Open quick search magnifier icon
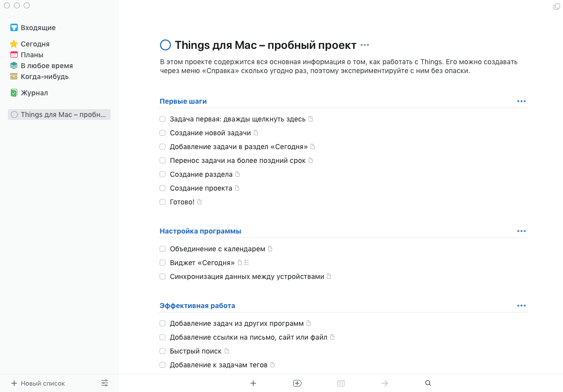The width and height of the screenshot is (563, 392). click(428, 383)
